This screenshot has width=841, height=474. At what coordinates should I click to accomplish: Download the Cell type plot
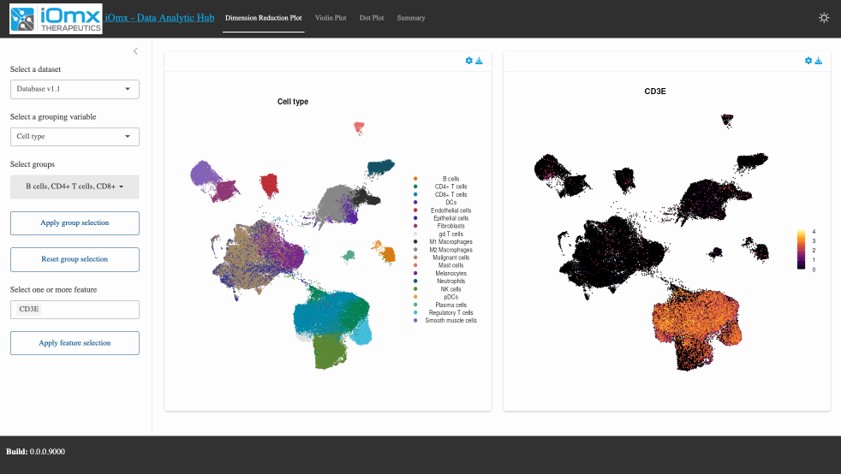tap(479, 61)
